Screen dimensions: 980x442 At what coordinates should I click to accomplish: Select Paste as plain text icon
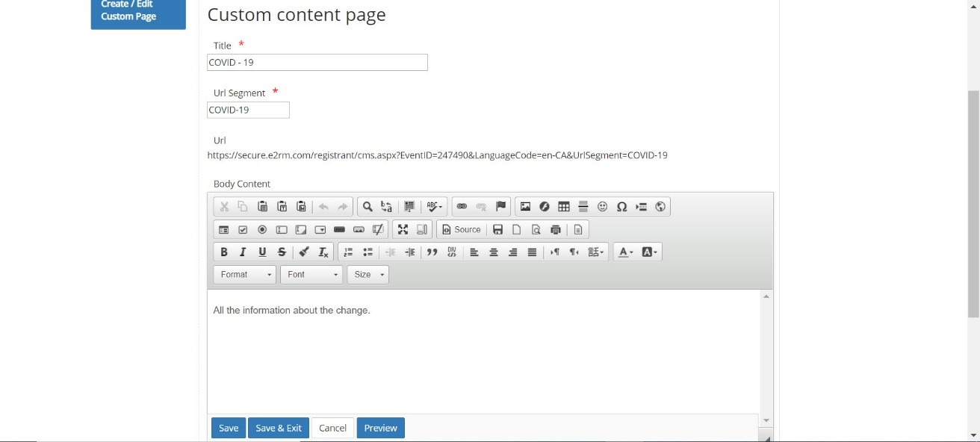coord(282,207)
